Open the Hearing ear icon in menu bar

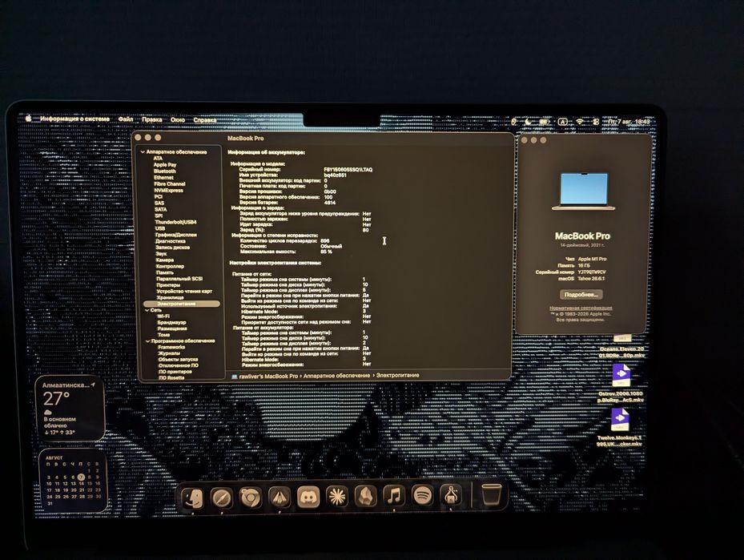tap(514, 122)
